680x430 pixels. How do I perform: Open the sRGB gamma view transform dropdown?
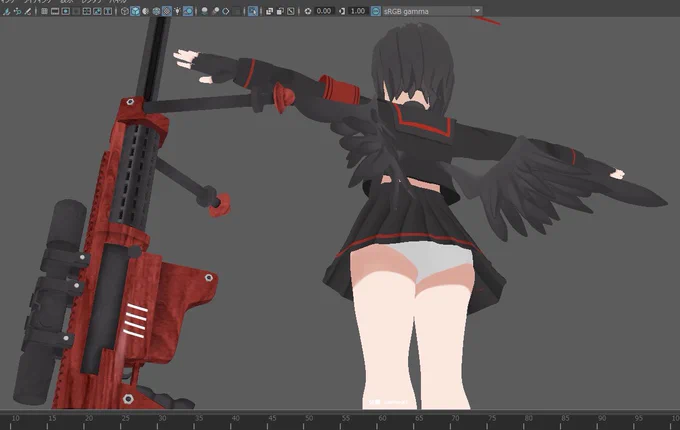(x=432, y=11)
